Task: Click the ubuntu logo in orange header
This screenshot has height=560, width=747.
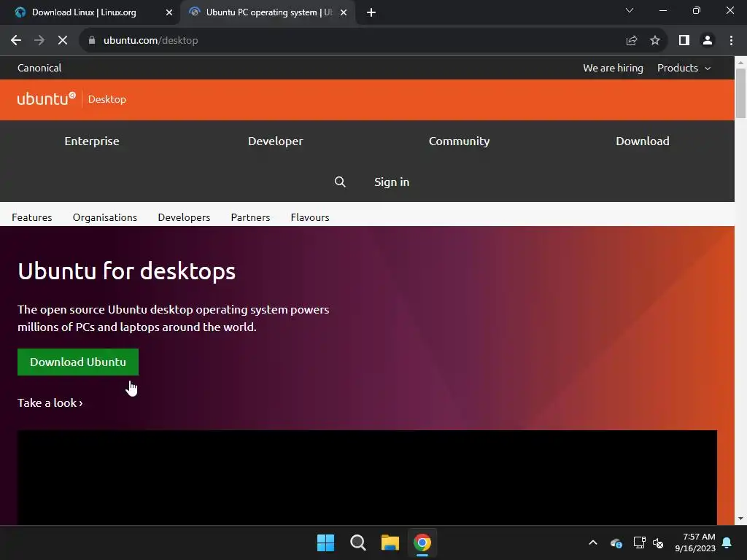Action: [x=46, y=98]
